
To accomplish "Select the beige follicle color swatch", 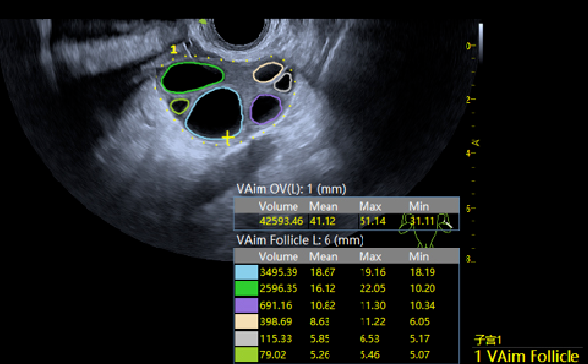I will click(x=246, y=321).
